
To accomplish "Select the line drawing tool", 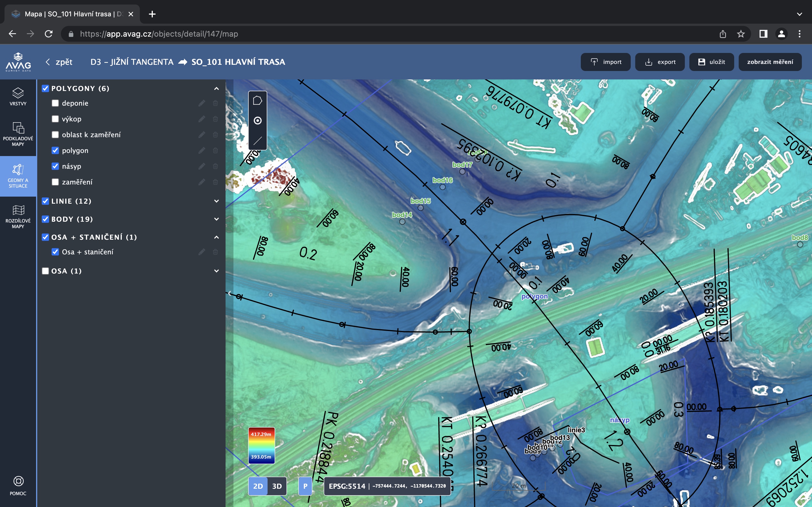I will (257, 141).
